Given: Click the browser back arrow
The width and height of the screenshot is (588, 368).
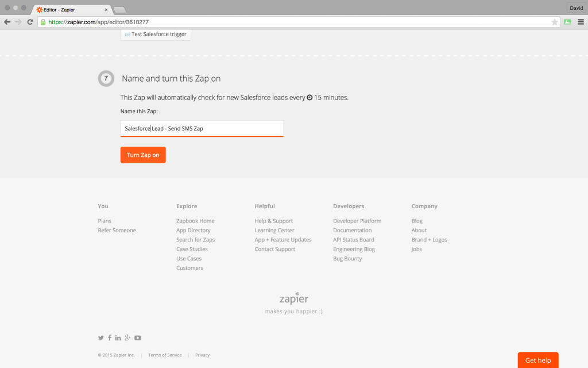Looking at the screenshot, I should [x=7, y=22].
